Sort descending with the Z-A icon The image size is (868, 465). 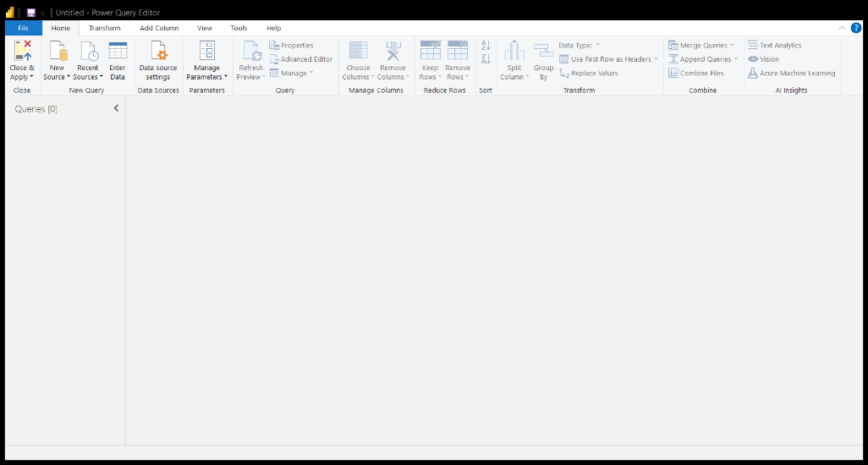[x=486, y=58]
